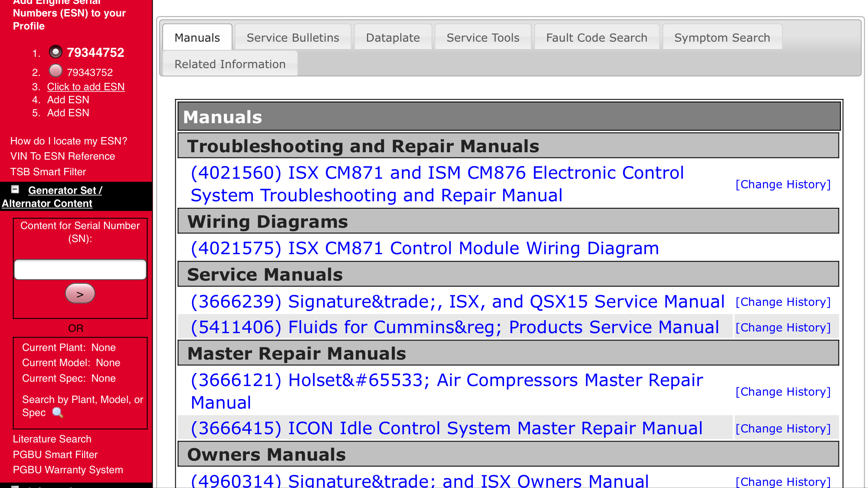Switch to the Fault Code Search tab
Image resolution: width=868 pixels, height=488 pixels.
[x=596, y=38]
